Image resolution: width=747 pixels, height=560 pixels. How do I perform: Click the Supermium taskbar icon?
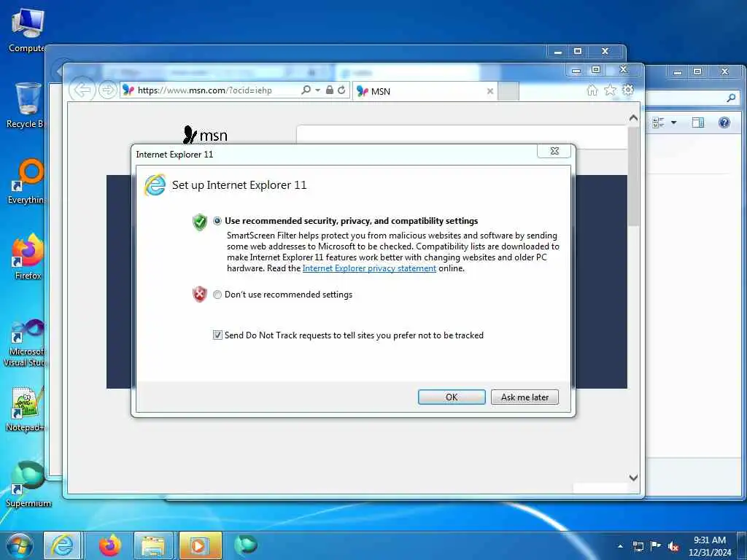point(246,545)
